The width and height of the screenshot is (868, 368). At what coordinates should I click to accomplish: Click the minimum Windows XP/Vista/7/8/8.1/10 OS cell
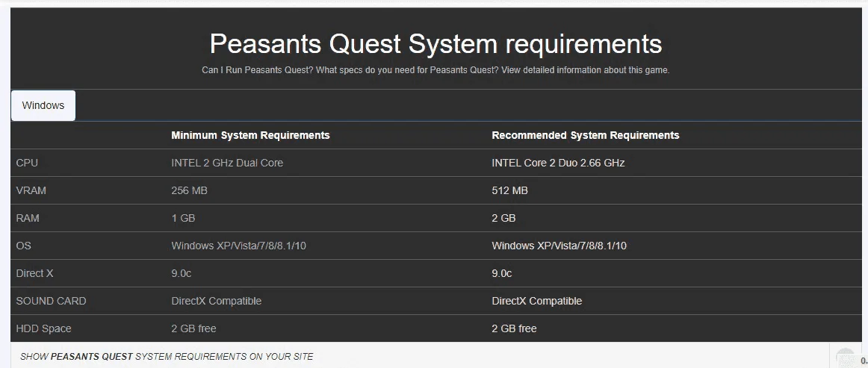pos(238,246)
